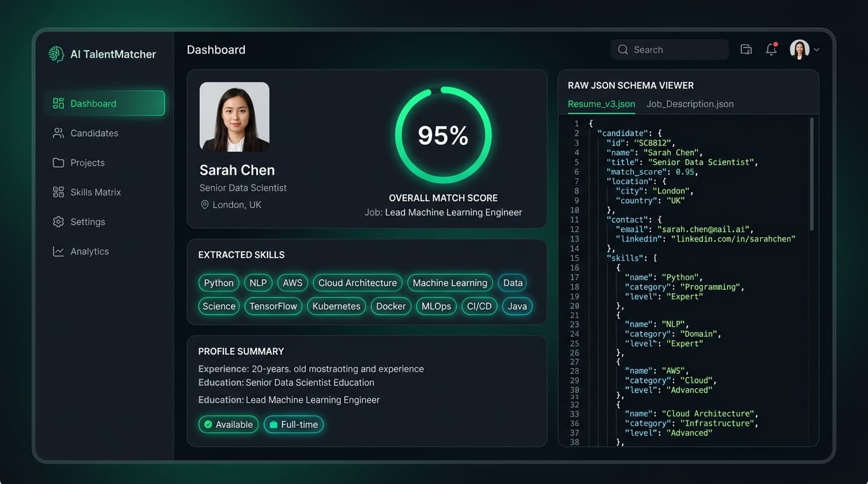Screen dimensions: 868x484
Task: Click the "linkedin.com/in/sarahchen" JSON value
Action: [x=733, y=239]
